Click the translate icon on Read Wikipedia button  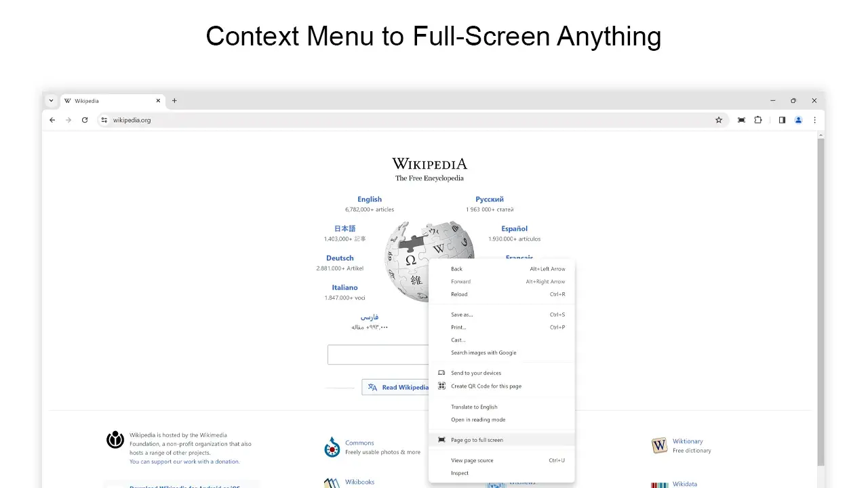click(372, 388)
